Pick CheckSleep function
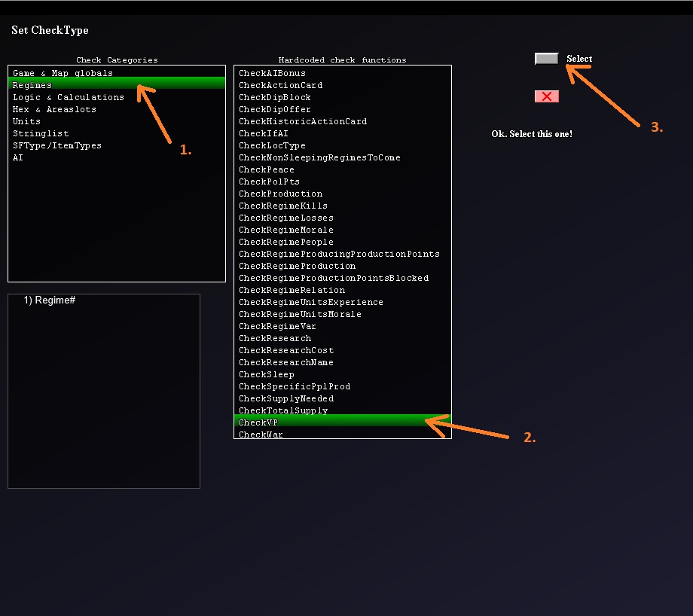The width and height of the screenshot is (693, 616). 343,374
